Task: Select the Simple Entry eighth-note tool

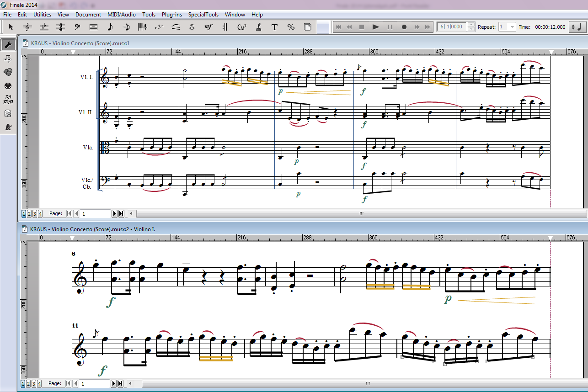Action: coord(110,27)
